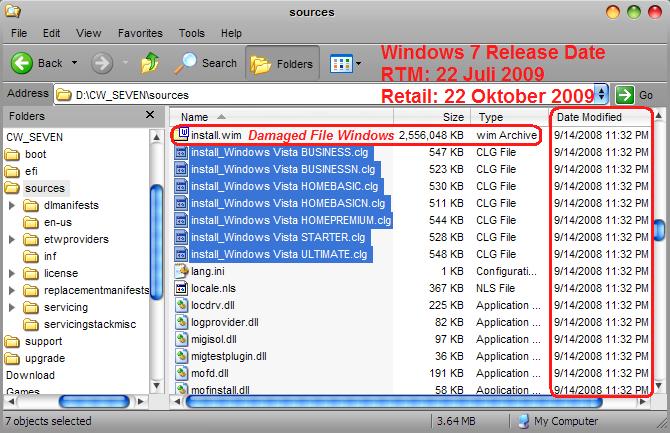Click the upgrade folder icon
Viewport: 670px width, 433px height.
(12, 358)
